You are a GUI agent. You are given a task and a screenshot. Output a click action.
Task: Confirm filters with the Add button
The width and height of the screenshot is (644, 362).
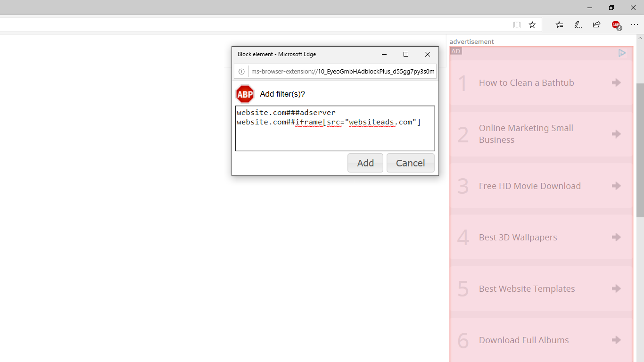tap(365, 163)
